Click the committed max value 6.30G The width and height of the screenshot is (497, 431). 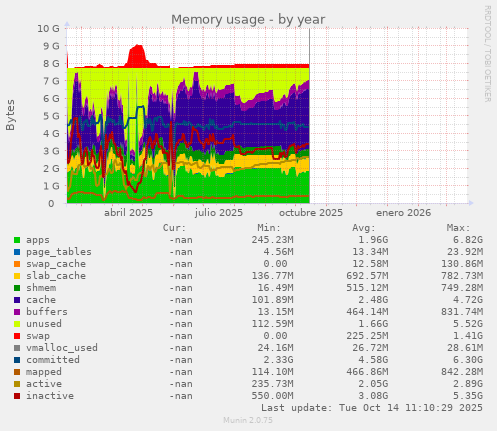click(x=468, y=360)
